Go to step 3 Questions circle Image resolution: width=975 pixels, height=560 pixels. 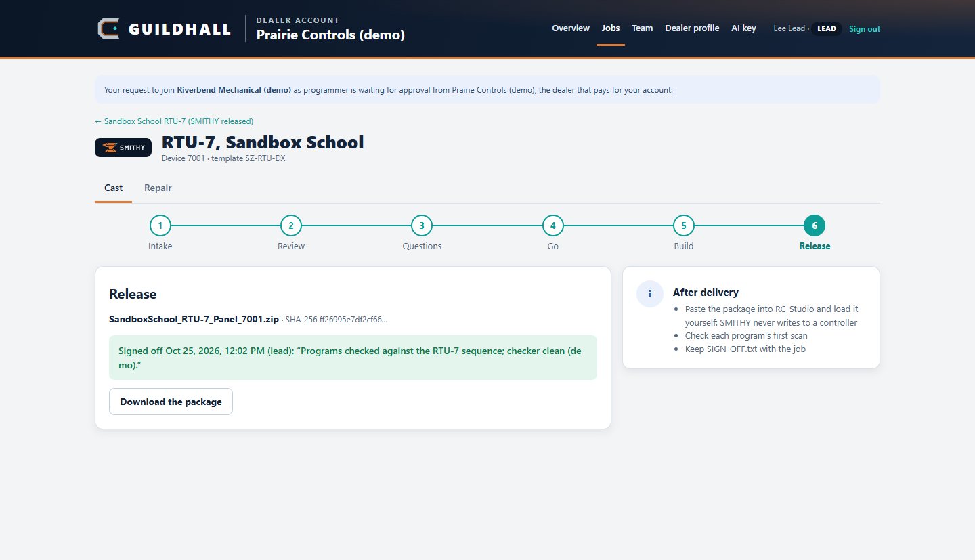[422, 226]
